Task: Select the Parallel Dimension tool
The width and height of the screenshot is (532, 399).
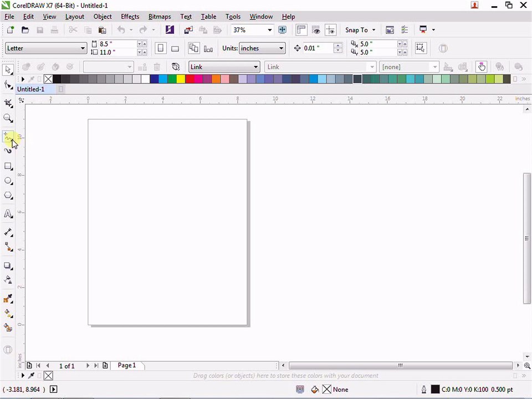Action: point(8,232)
